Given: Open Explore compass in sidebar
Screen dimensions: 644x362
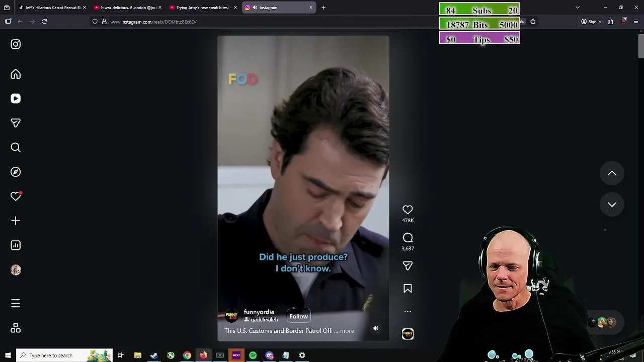Looking at the screenshot, I should [x=16, y=172].
